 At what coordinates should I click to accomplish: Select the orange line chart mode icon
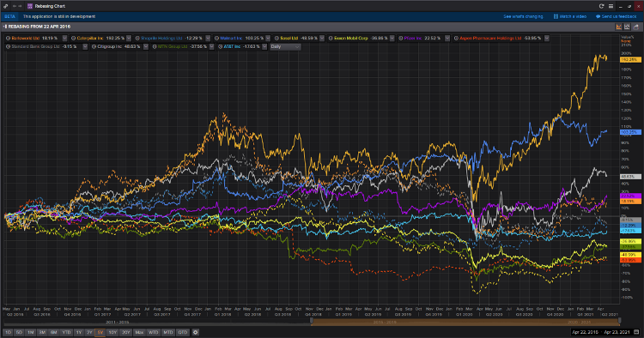point(618,27)
